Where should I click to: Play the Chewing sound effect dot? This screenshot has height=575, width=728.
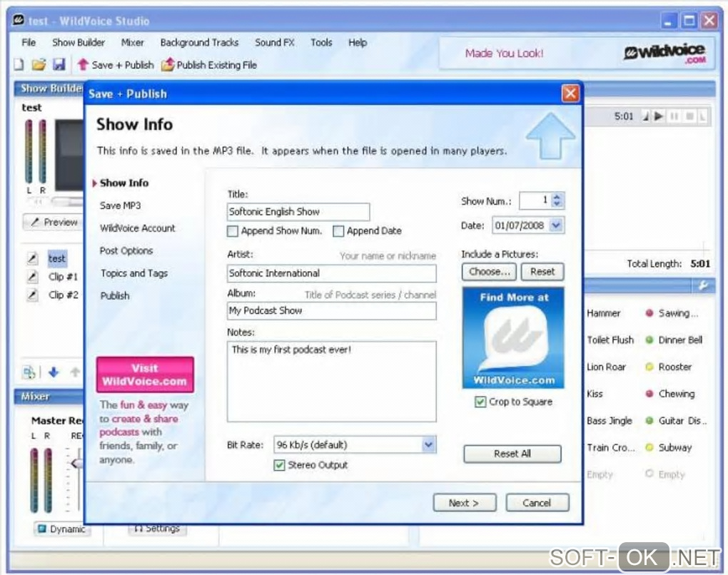pos(649,394)
